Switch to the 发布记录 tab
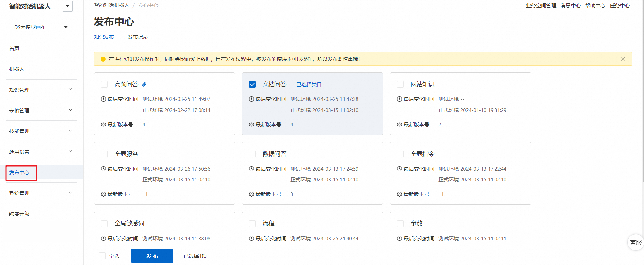 pos(138,37)
